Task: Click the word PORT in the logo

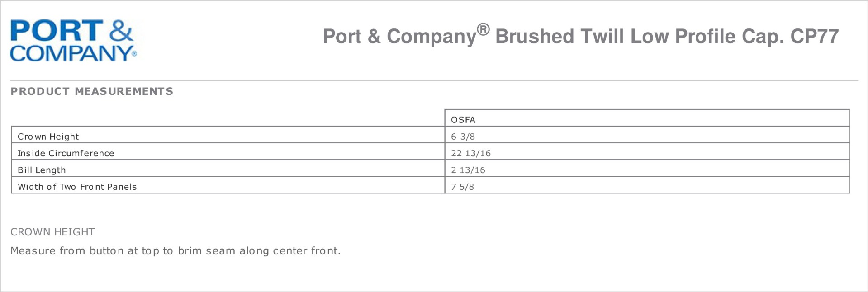Action: click(x=57, y=31)
